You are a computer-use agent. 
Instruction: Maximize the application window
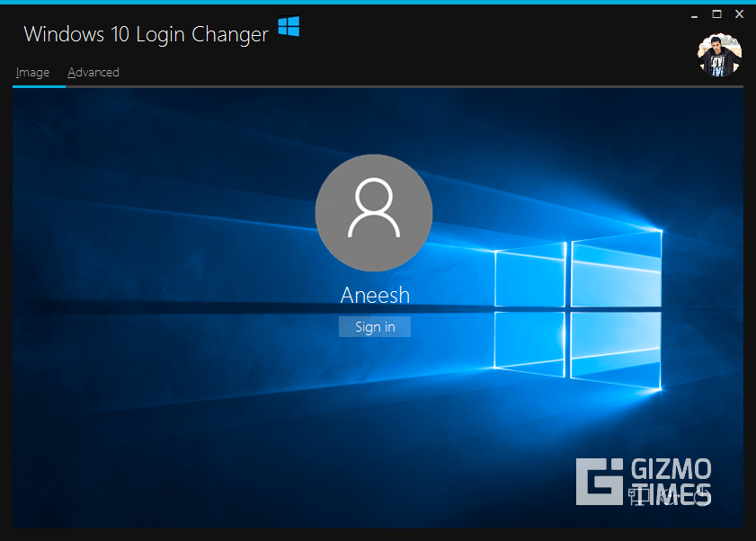pos(716,13)
